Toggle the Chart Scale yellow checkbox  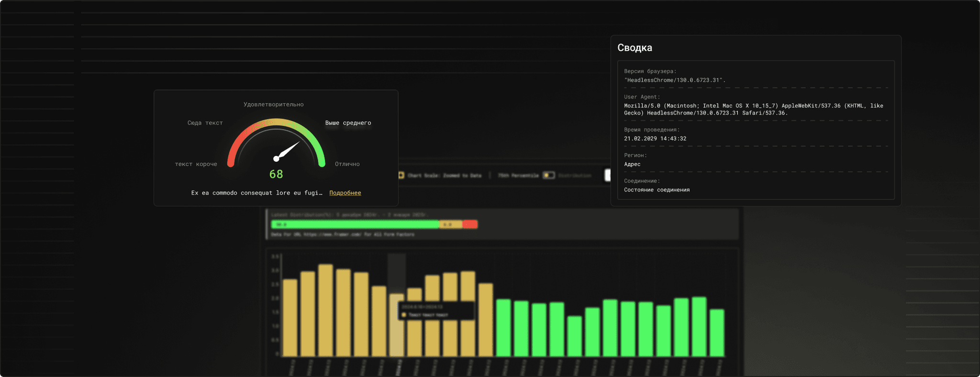click(x=401, y=176)
